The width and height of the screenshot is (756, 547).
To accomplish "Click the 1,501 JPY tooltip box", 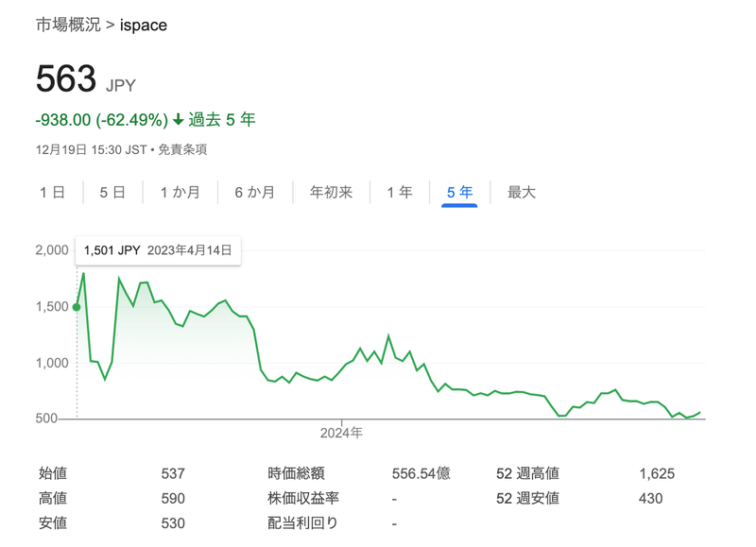I will [x=158, y=250].
